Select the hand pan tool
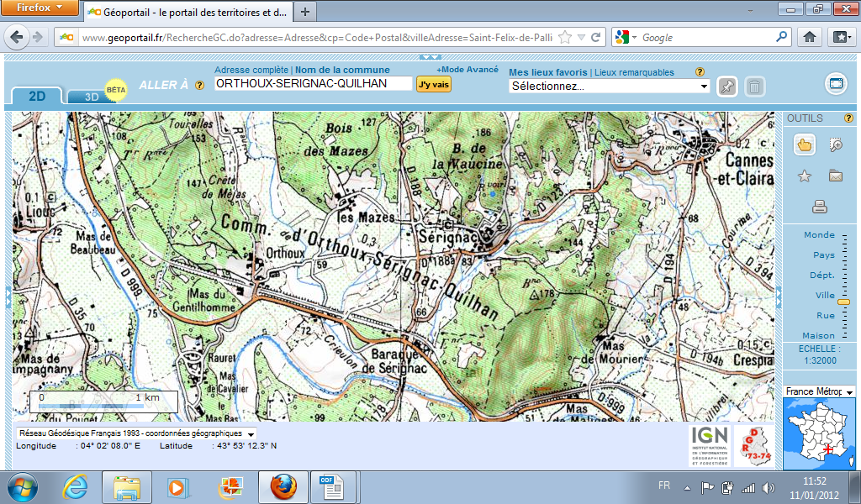 tap(804, 144)
